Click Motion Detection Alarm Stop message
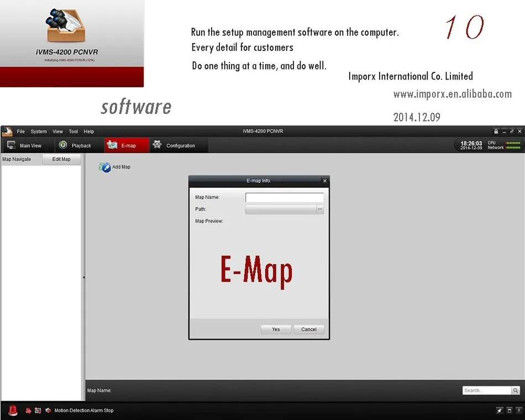525x420 pixels. [84, 410]
